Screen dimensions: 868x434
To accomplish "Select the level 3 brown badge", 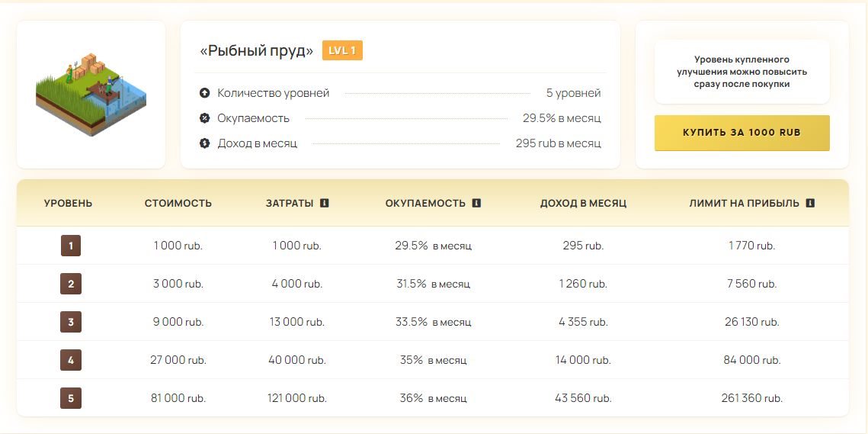I will coord(71,321).
